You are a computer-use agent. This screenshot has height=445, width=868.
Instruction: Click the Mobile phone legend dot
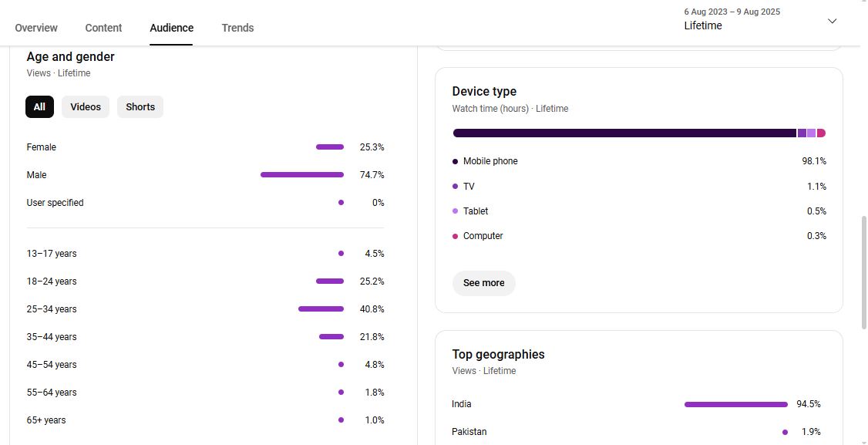coord(456,162)
